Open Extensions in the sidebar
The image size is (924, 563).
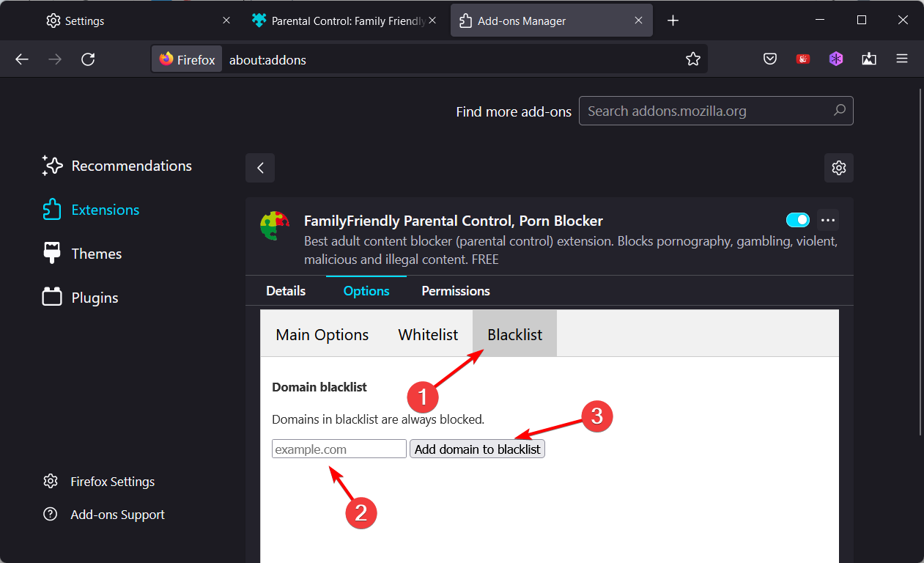point(91,210)
